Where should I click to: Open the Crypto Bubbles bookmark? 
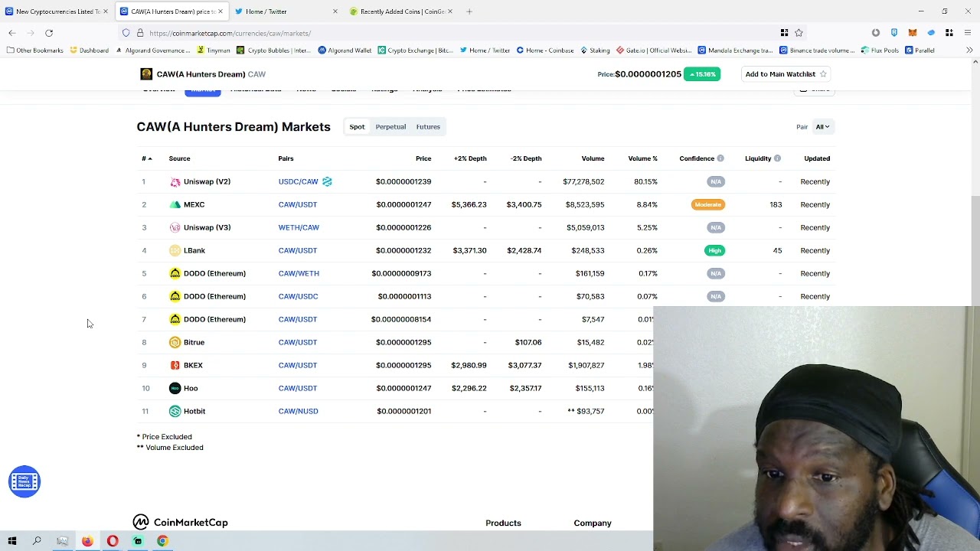tap(273, 51)
